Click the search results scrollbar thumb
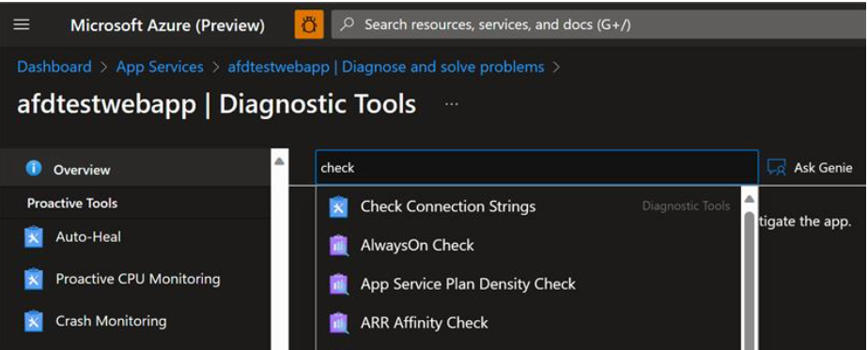Image resolution: width=868 pixels, height=350 pixels. (x=750, y=280)
